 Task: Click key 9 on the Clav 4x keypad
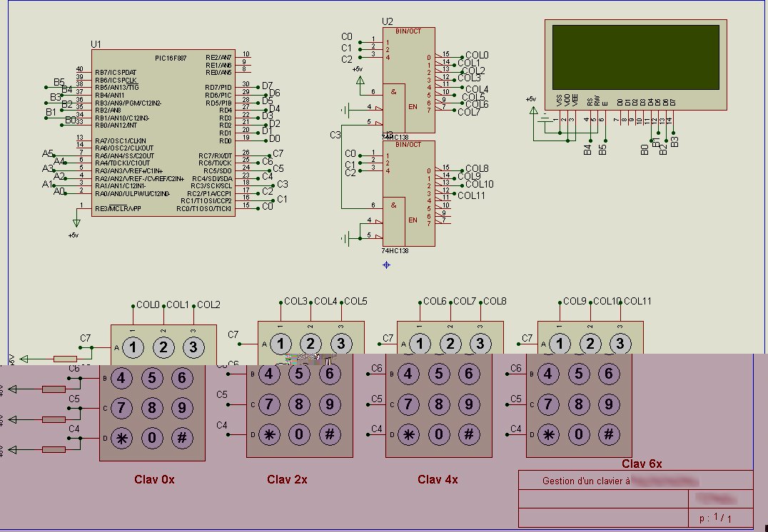469,404
